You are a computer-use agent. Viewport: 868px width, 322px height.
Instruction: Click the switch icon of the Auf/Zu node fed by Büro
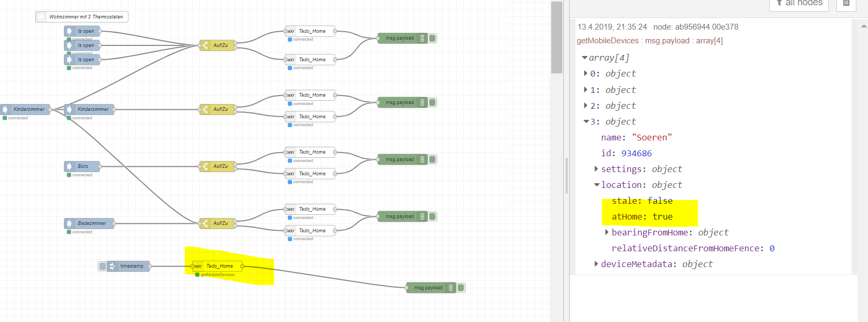coord(204,166)
